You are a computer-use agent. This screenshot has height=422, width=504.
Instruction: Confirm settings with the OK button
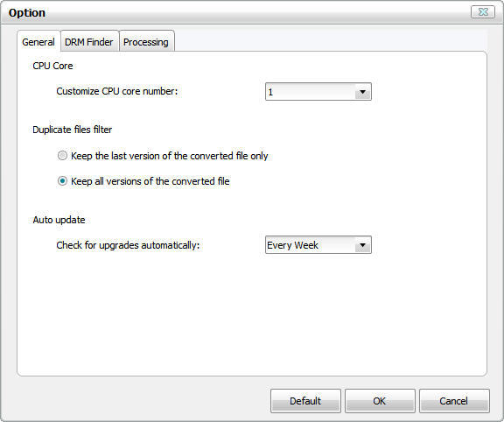(x=380, y=401)
